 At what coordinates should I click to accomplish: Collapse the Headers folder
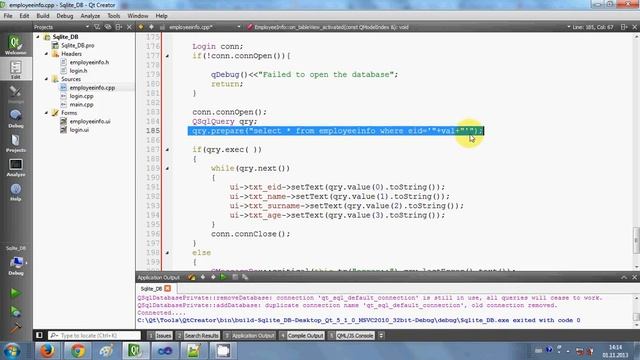coord(46,54)
